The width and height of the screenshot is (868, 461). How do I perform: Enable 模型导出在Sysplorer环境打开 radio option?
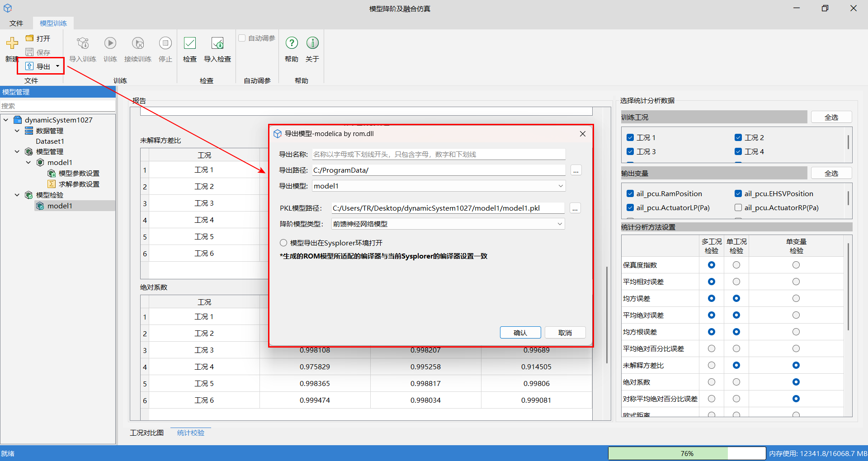(283, 243)
